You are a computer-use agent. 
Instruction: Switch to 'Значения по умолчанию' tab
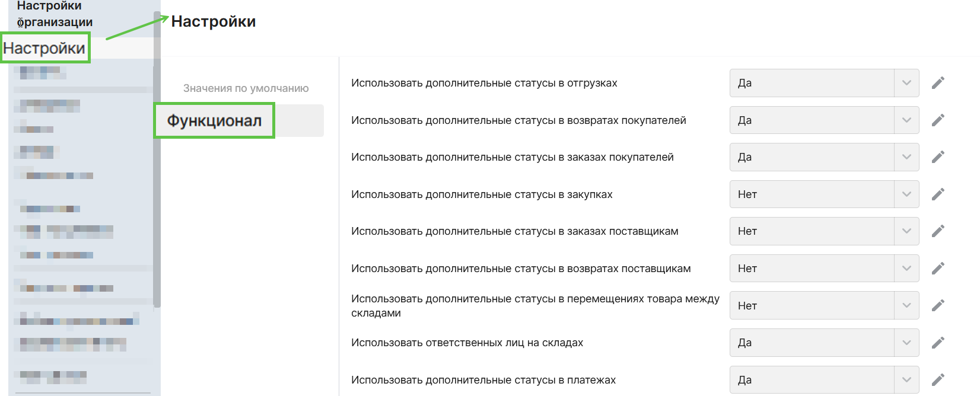[246, 88]
